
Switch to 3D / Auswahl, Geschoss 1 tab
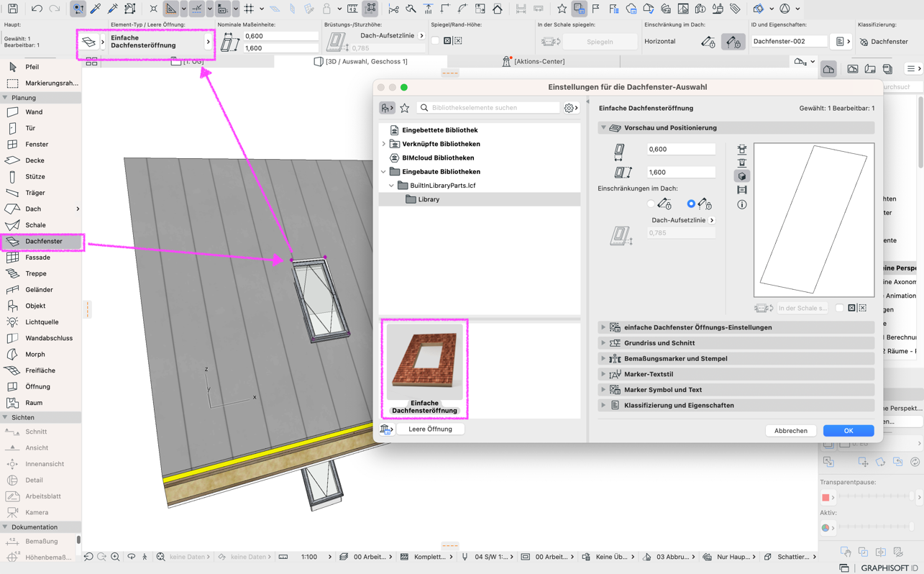[361, 62]
